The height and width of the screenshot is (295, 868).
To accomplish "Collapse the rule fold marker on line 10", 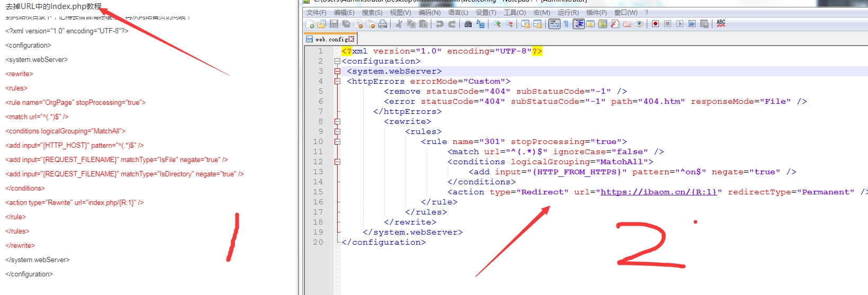I will coord(337,142).
